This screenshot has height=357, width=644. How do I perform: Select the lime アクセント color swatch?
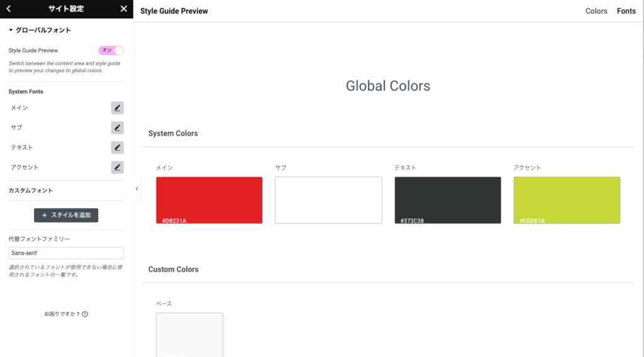(x=566, y=200)
